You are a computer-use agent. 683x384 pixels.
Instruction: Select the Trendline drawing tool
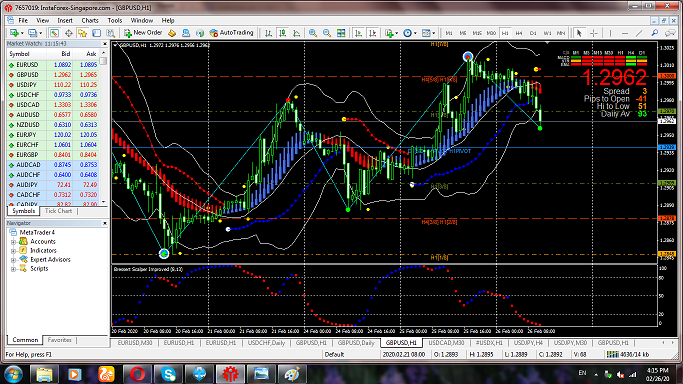pyautogui.click(x=639, y=33)
